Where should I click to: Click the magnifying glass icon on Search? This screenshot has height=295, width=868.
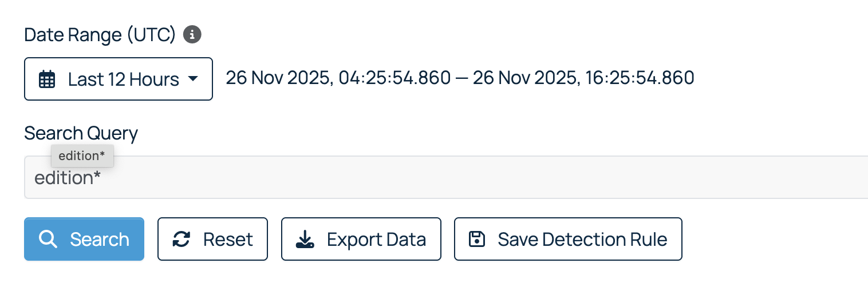tap(48, 239)
